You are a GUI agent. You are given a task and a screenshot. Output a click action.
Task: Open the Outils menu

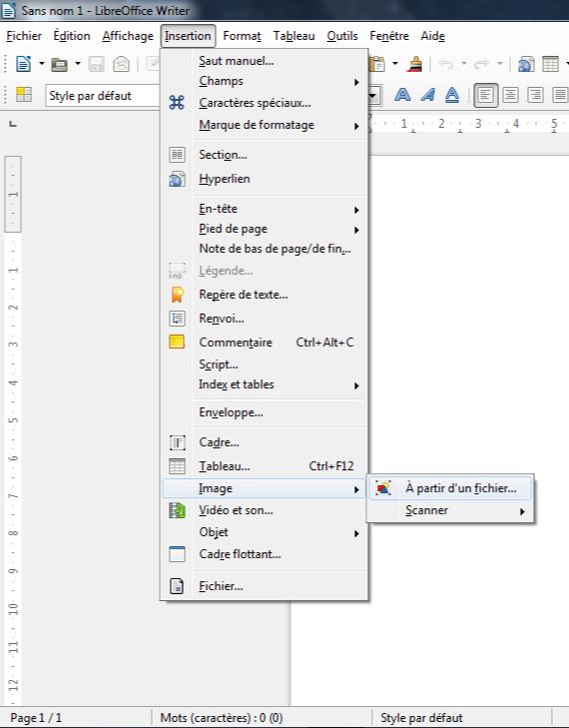point(342,36)
